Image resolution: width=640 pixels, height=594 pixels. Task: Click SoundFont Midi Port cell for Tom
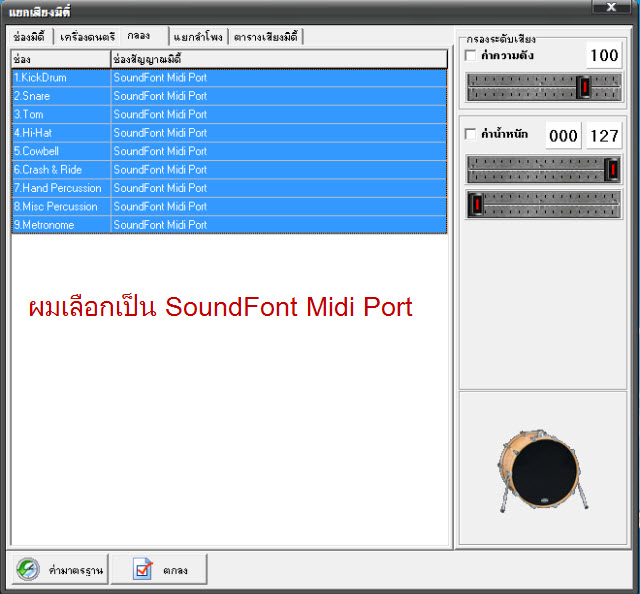point(279,114)
